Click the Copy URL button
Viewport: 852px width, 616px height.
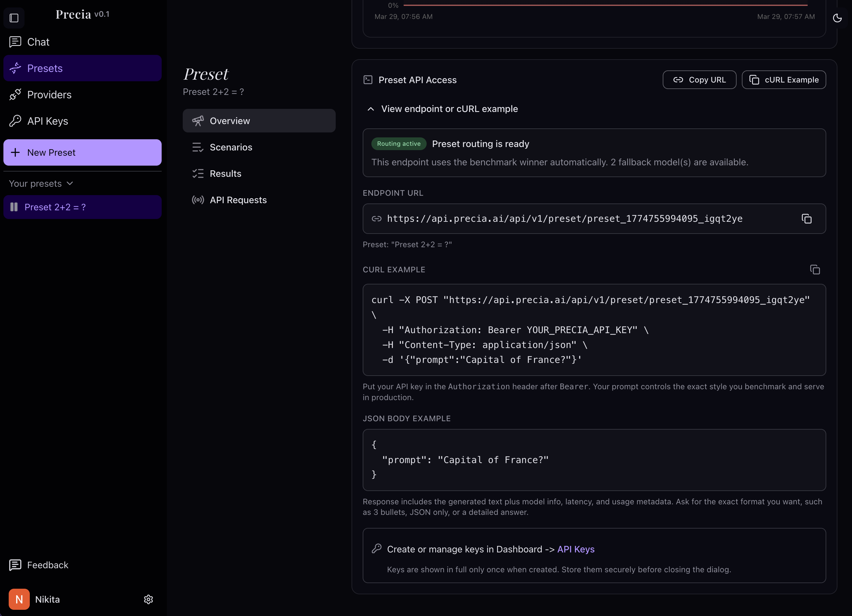pyautogui.click(x=699, y=80)
